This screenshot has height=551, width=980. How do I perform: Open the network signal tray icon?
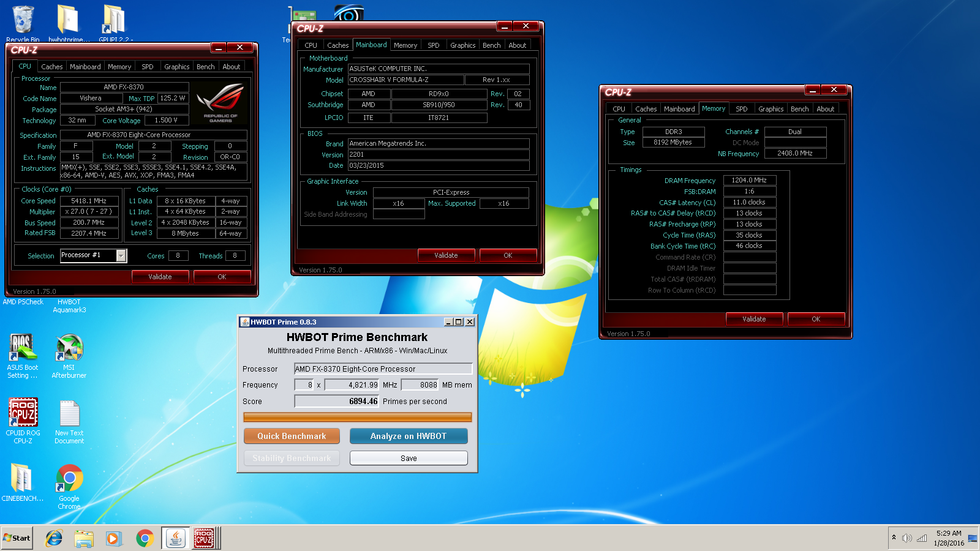(922, 538)
